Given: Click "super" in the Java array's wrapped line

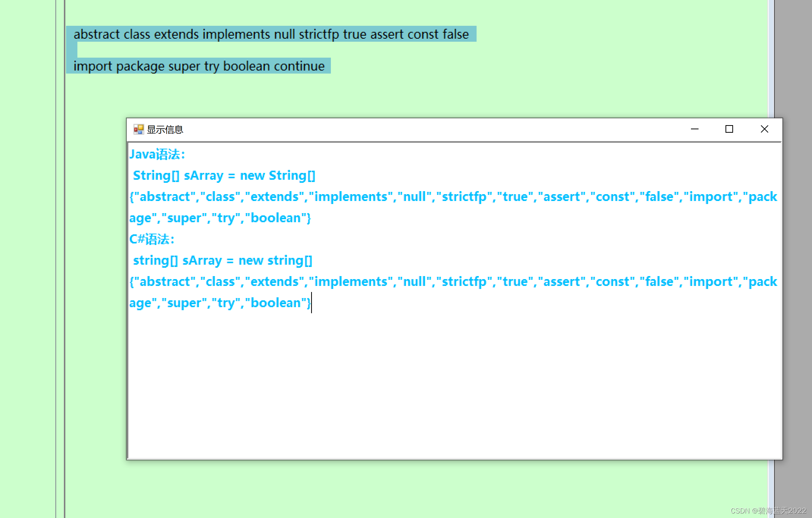Looking at the screenshot, I should [x=184, y=218].
